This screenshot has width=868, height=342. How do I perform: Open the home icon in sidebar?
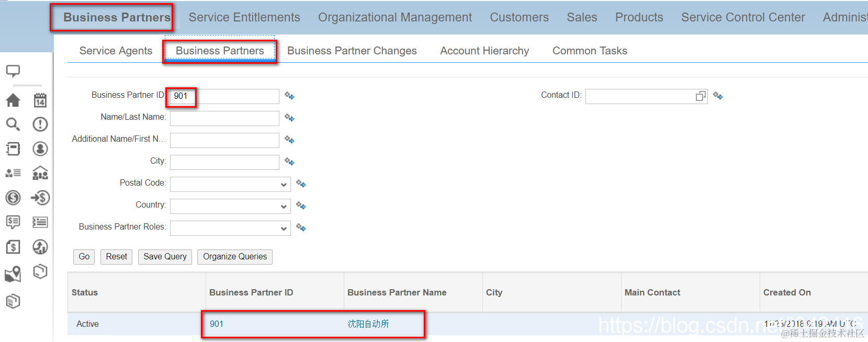tap(13, 100)
